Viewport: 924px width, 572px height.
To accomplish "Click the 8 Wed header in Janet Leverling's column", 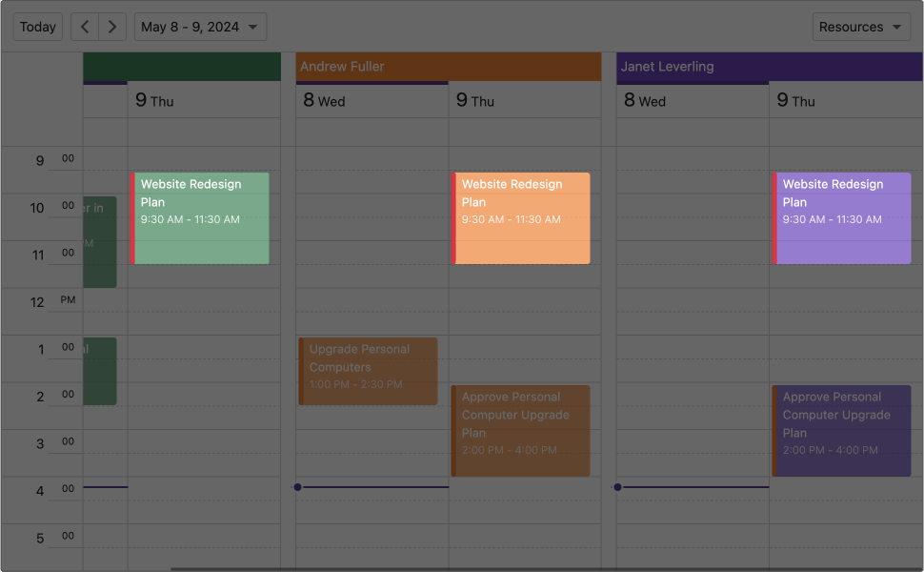I will pos(693,100).
